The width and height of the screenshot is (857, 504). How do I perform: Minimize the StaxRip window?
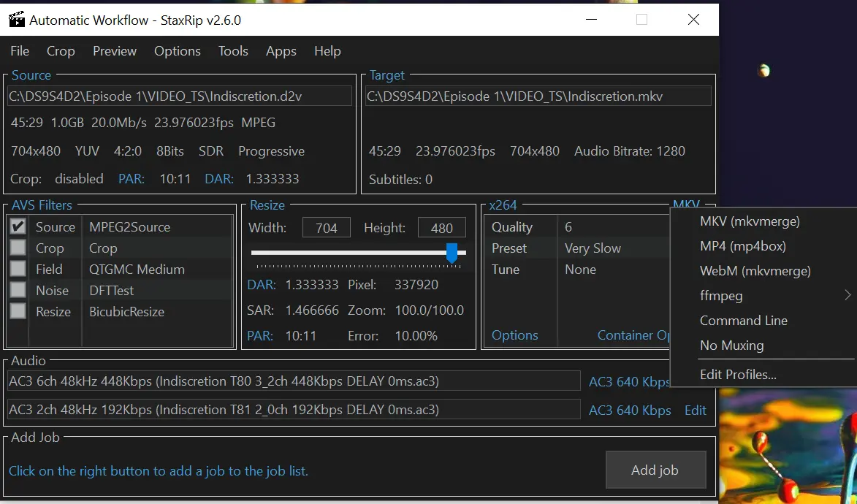(x=591, y=20)
